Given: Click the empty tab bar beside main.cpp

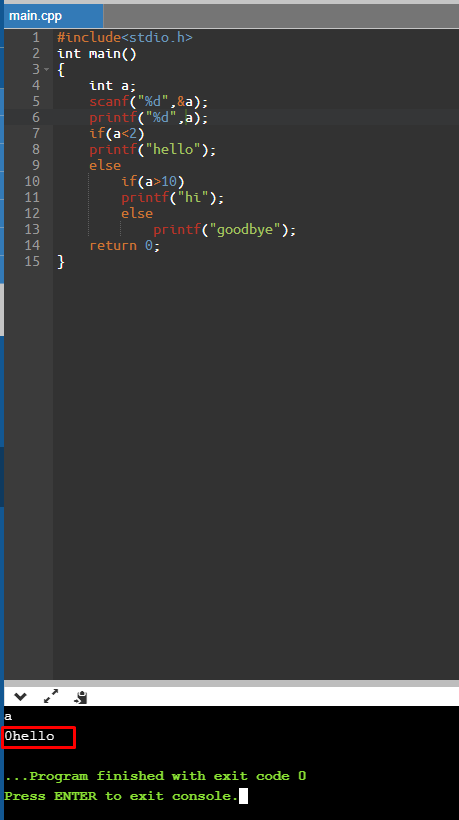Looking at the screenshot, I should point(281,16).
